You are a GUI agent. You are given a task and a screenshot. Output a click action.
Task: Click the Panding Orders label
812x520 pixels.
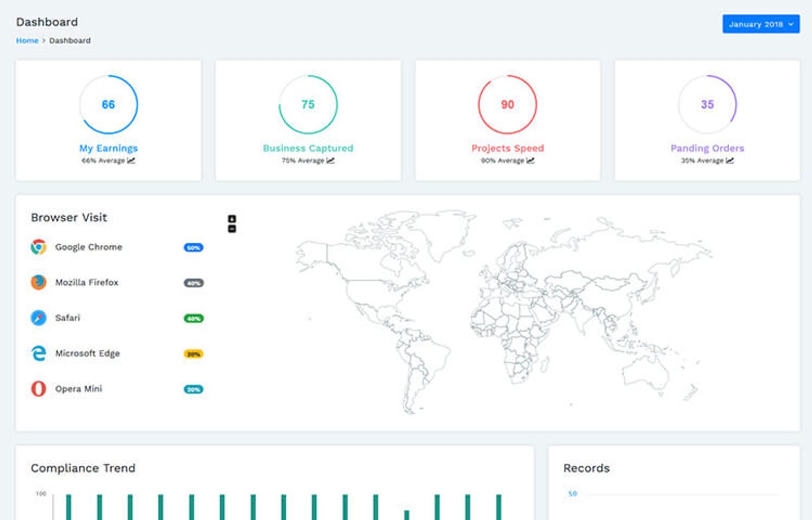coord(707,148)
